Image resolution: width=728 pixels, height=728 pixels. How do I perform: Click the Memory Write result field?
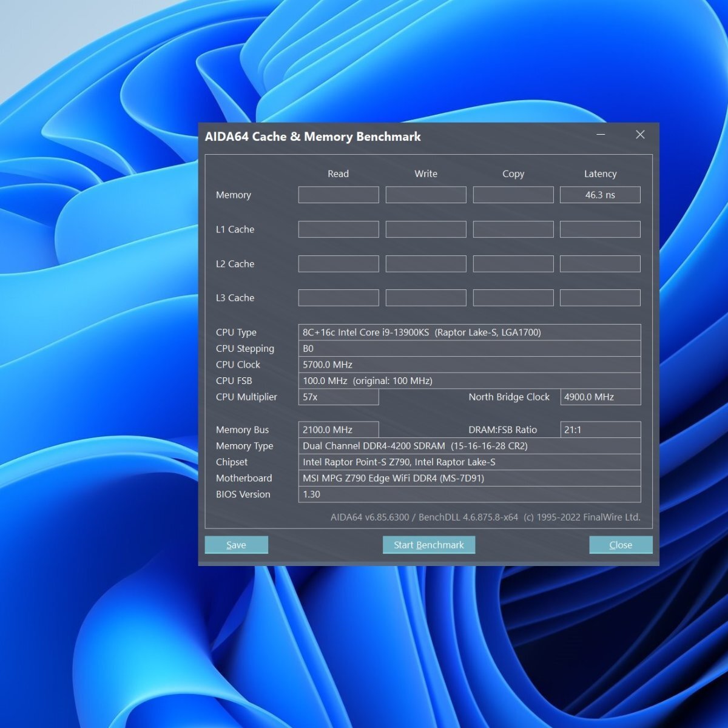pyautogui.click(x=426, y=195)
